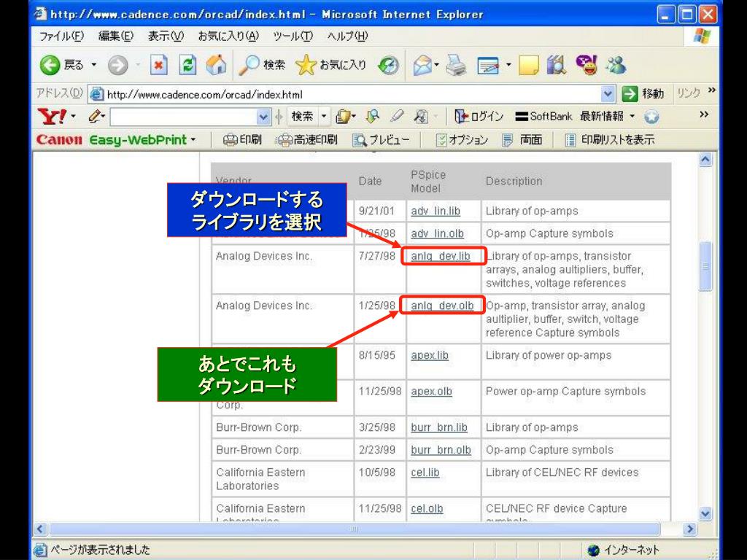
Task: Open the History clock icon
Action: click(x=388, y=65)
